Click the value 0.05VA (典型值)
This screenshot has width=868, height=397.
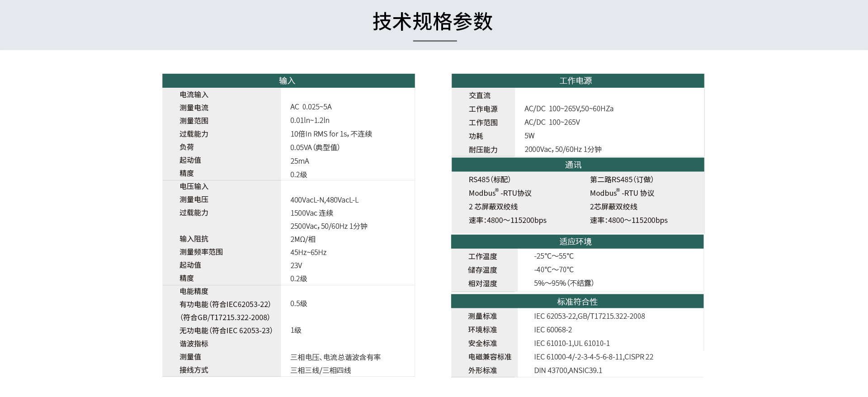pyautogui.click(x=315, y=147)
